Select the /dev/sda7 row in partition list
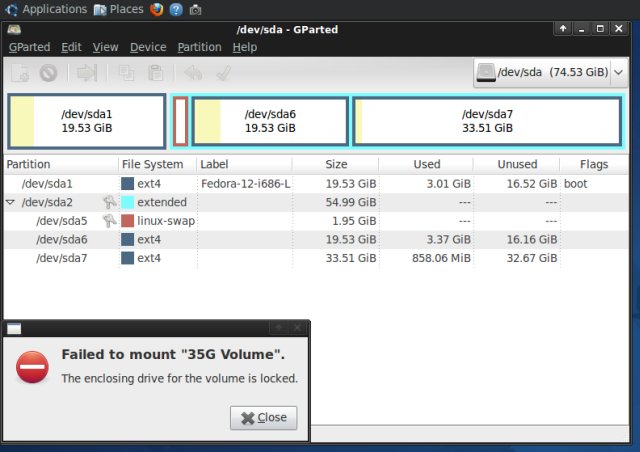Image resolution: width=640 pixels, height=452 pixels. 316,258
